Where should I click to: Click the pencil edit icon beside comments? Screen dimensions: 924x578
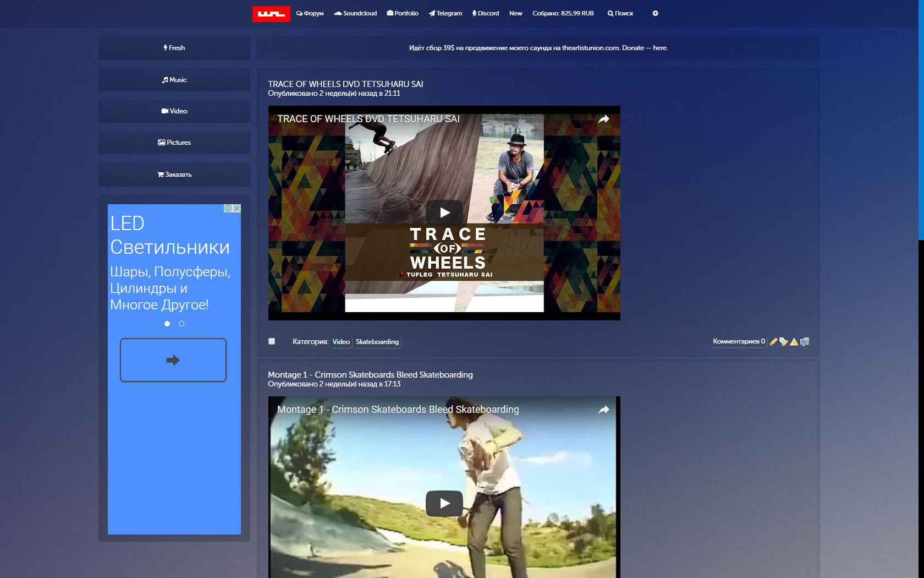click(x=774, y=342)
